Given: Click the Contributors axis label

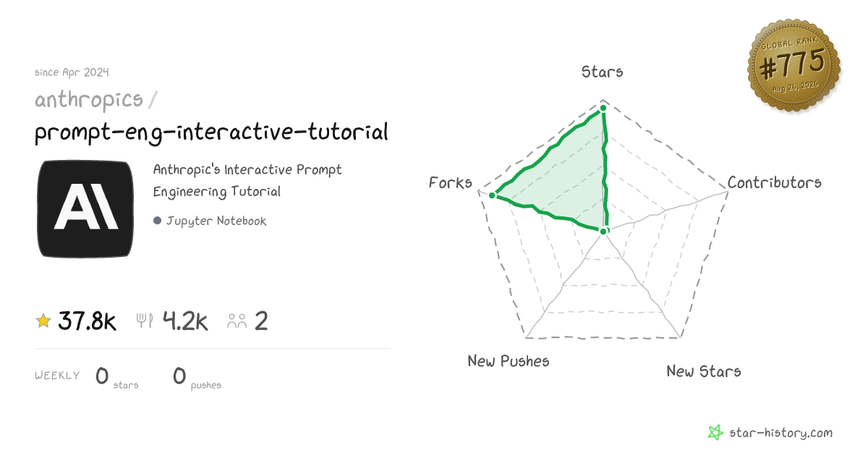Looking at the screenshot, I should pyautogui.click(x=775, y=182).
